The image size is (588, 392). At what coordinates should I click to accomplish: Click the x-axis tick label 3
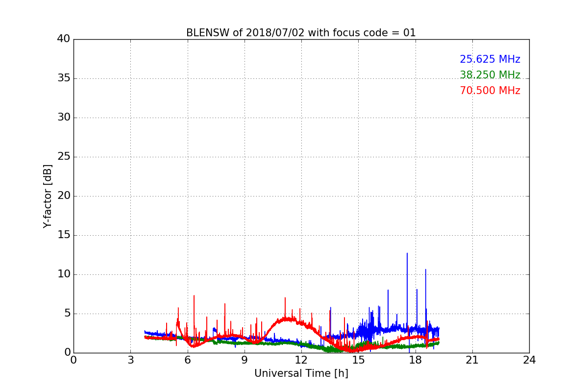130,360
